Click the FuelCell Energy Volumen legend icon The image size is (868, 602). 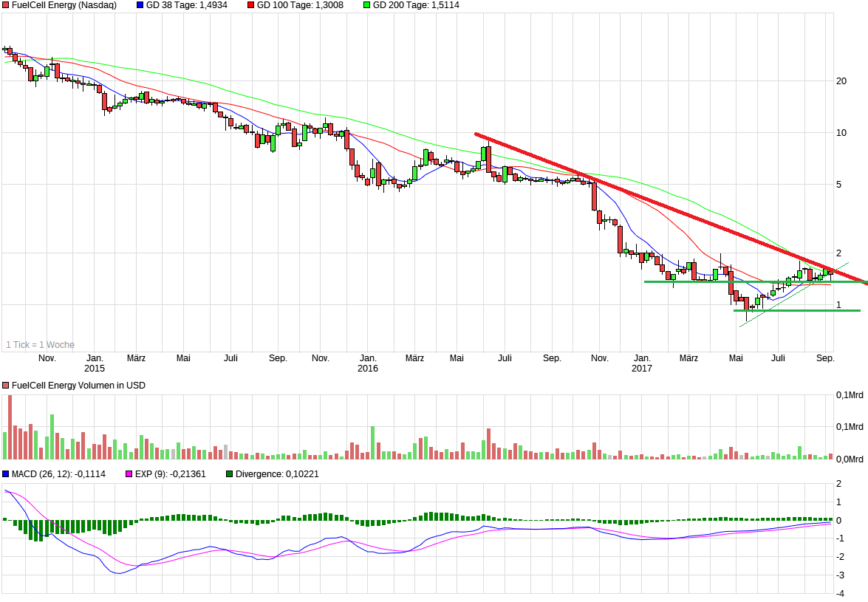tap(6, 385)
